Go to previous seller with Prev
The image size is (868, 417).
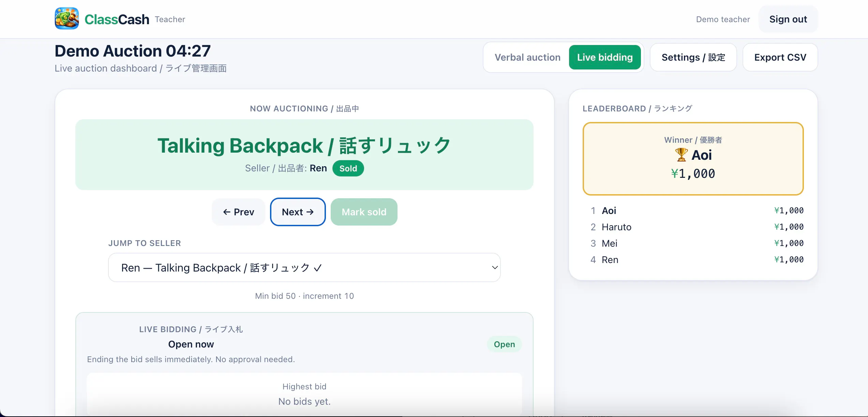pyautogui.click(x=238, y=212)
